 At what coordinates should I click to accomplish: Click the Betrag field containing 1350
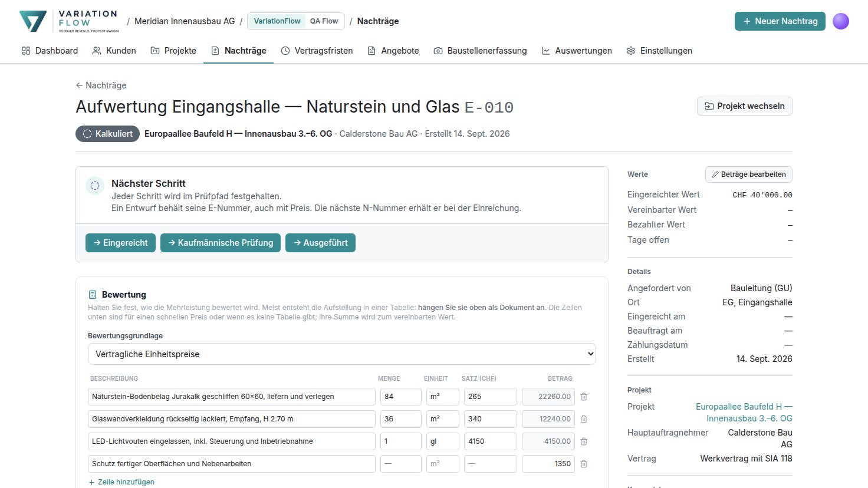click(x=548, y=464)
